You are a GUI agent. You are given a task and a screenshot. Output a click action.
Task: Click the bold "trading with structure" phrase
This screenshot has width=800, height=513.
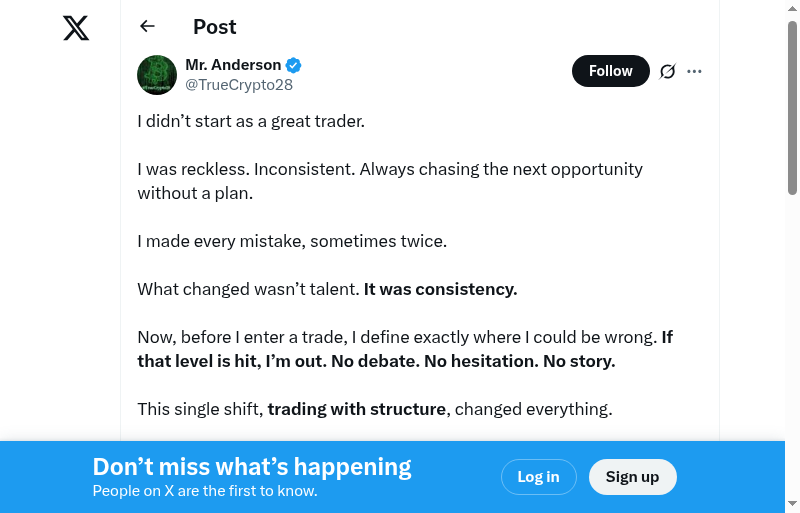click(356, 409)
